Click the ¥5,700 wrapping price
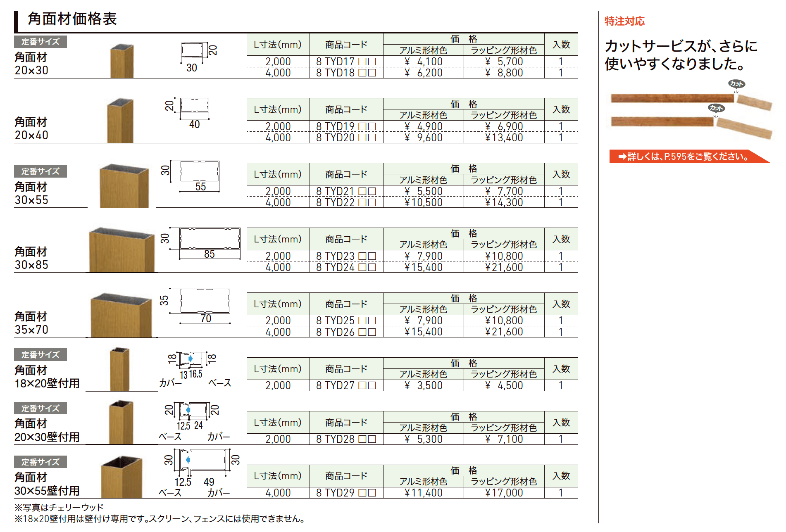The width and height of the screenshot is (786, 532). pyautogui.click(x=504, y=62)
